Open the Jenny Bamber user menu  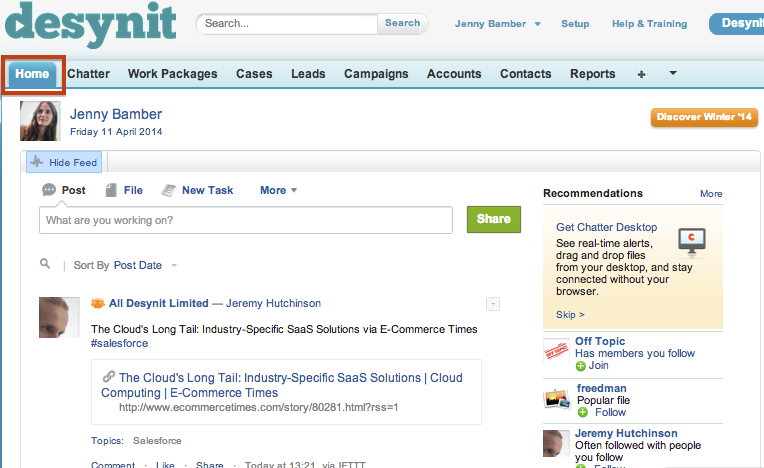click(497, 24)
